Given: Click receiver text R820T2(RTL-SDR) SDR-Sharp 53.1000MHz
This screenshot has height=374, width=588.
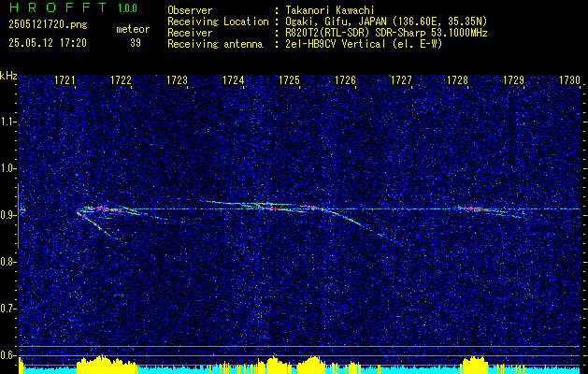Looking at the screenshot, I should 386,33.
